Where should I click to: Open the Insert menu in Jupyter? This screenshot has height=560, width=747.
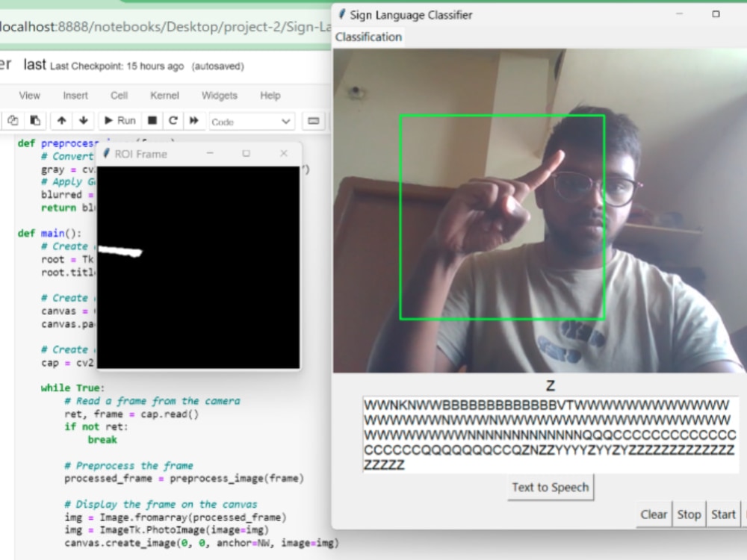(75, 96)
